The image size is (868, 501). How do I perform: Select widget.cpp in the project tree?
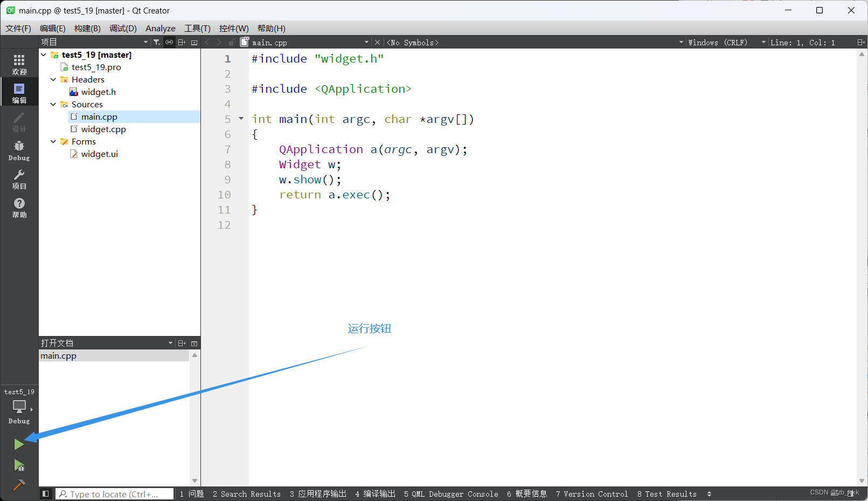click(103, 129)
